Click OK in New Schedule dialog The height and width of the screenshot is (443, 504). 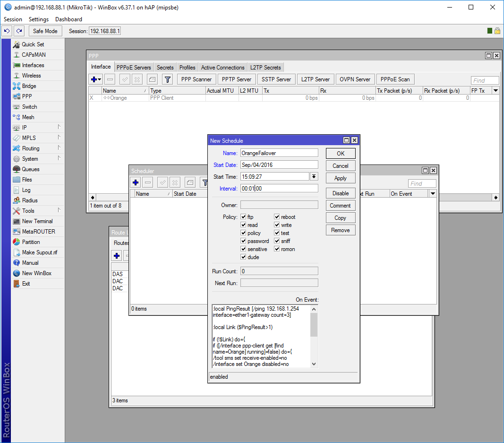[x=341, y=154]
